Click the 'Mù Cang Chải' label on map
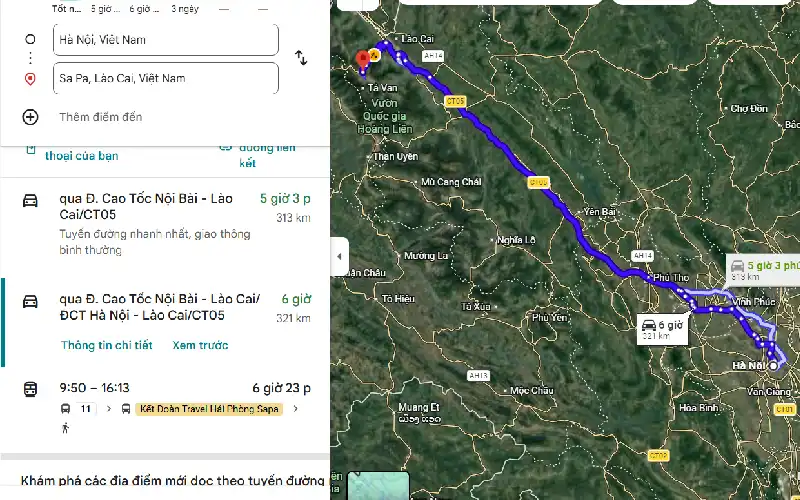 pyautogui.click(x=451, y=182)
